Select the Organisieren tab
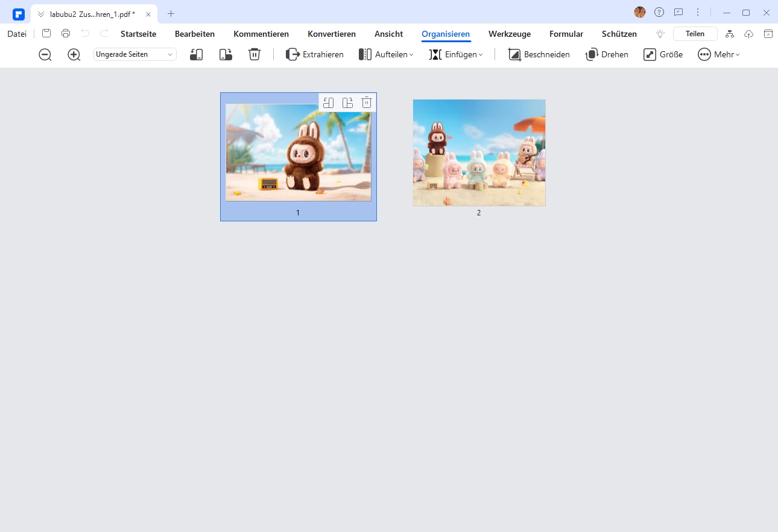The width and height of the screenshot is (778, 532). tap(446, 34)
